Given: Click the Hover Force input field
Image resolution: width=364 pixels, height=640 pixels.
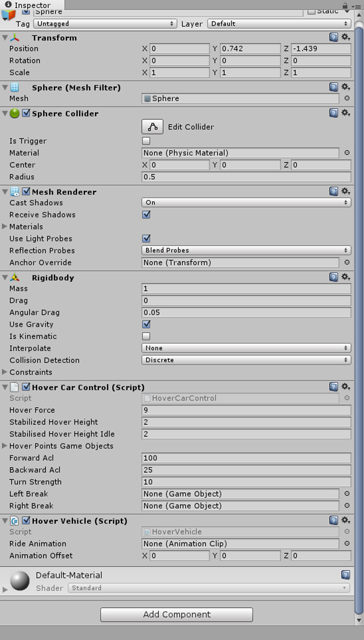Looking at the screenshot, I should 246,410.
